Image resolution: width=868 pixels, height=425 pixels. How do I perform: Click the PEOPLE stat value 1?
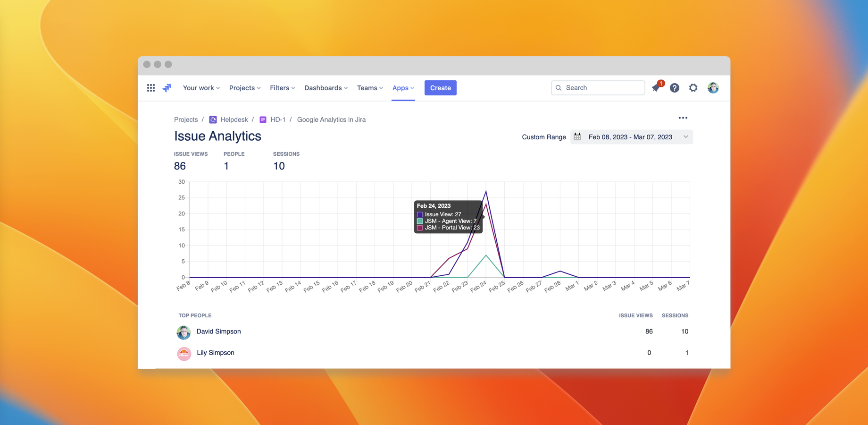pos(226,166)
